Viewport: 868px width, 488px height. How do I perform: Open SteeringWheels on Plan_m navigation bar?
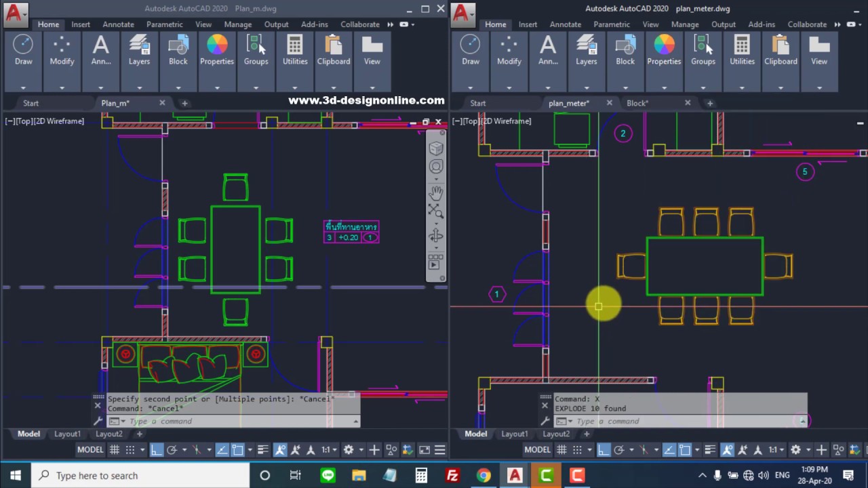pos(436,167)
